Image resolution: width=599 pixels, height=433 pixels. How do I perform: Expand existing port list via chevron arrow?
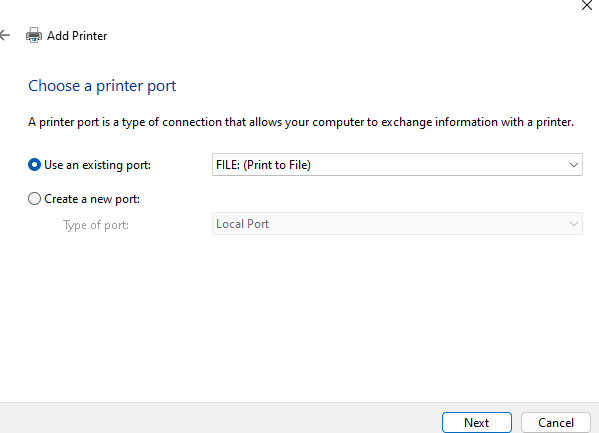tap(573, 165)
